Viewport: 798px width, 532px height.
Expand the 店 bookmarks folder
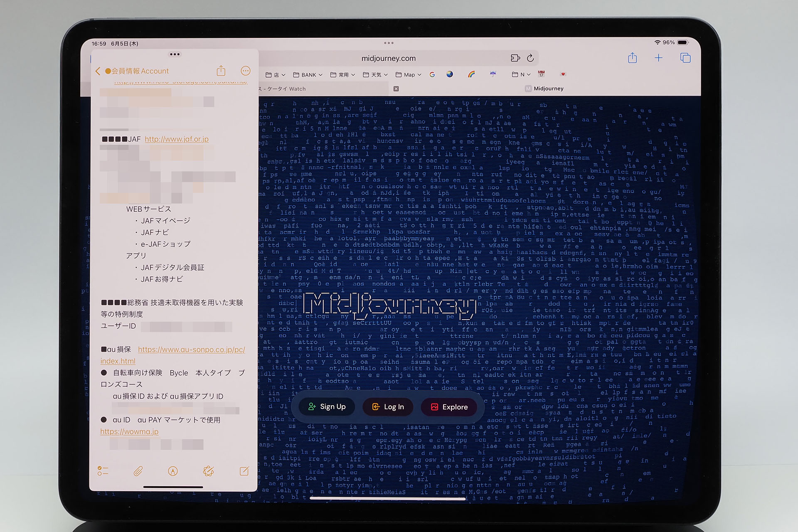[276, 75]
